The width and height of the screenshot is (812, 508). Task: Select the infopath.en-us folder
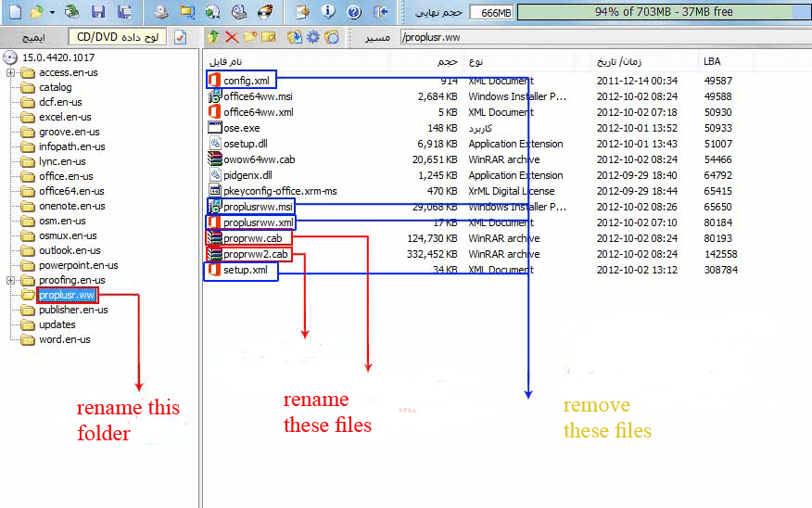(72, 146)
